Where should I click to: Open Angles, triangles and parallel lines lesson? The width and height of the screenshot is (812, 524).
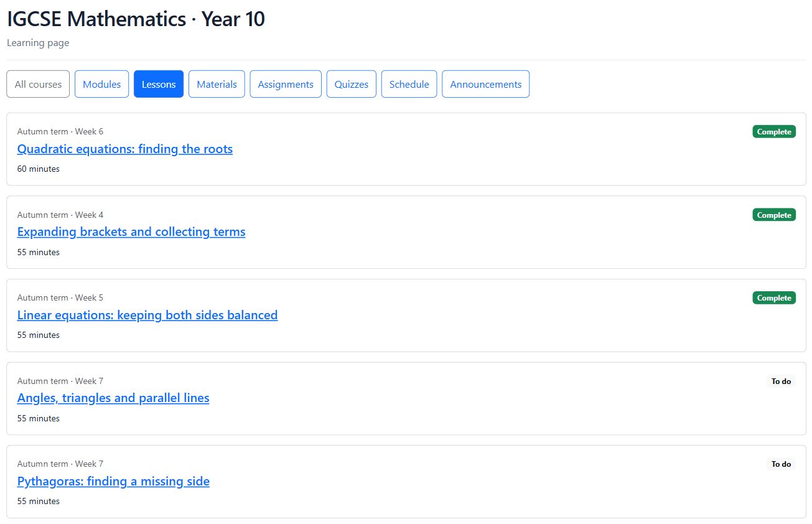[113, 398]
